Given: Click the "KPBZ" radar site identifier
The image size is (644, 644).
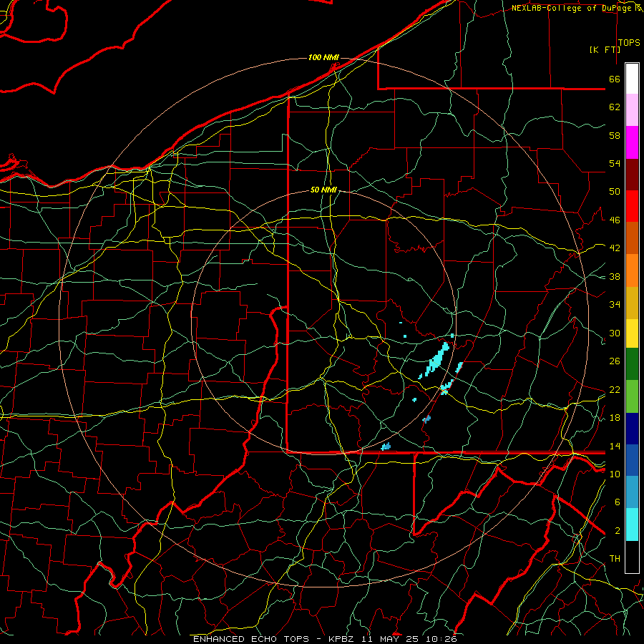Looking at the screenshot, I should pos(341,639).
